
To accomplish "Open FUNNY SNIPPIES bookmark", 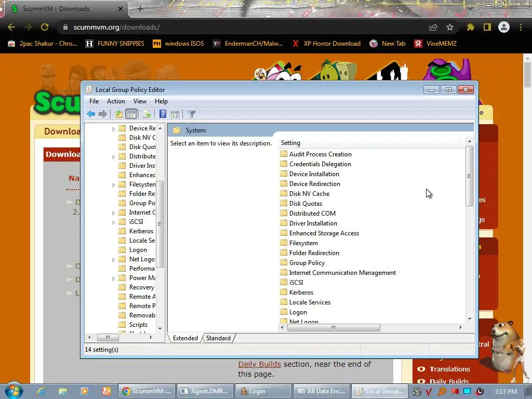I will click(x=115, y=44).
